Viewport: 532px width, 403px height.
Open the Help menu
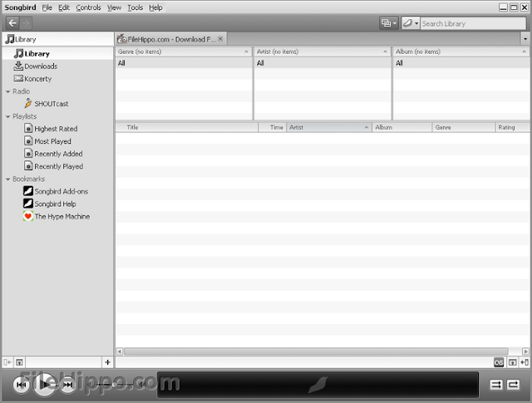155,7
